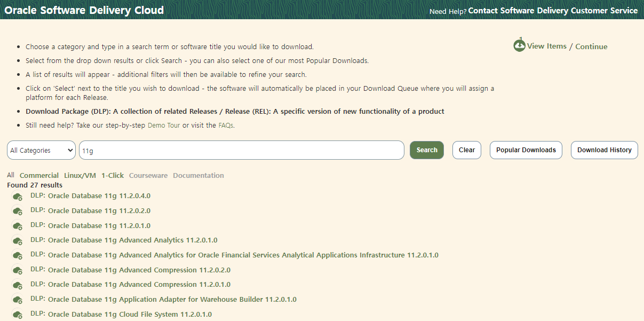Open Download History
Screen dimensions: 644x321
(x=605, y=150)
